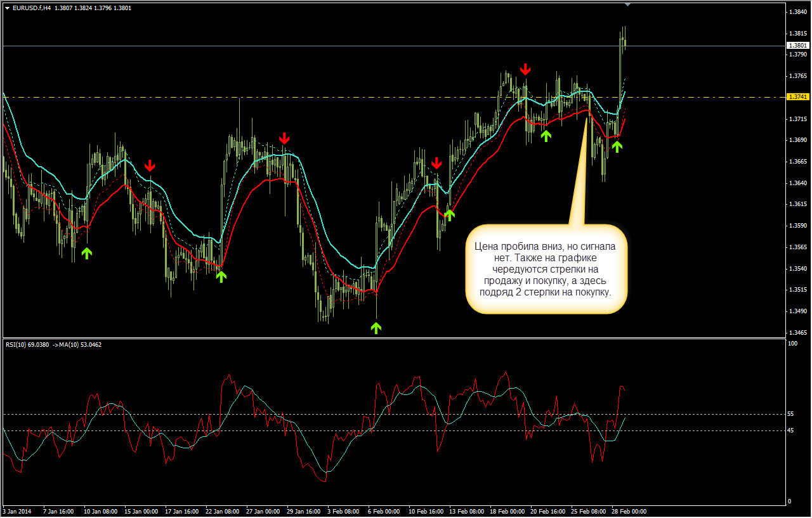
Task: Select red sell arrow above 15 Jan 00:00
Action: (150, 166)
